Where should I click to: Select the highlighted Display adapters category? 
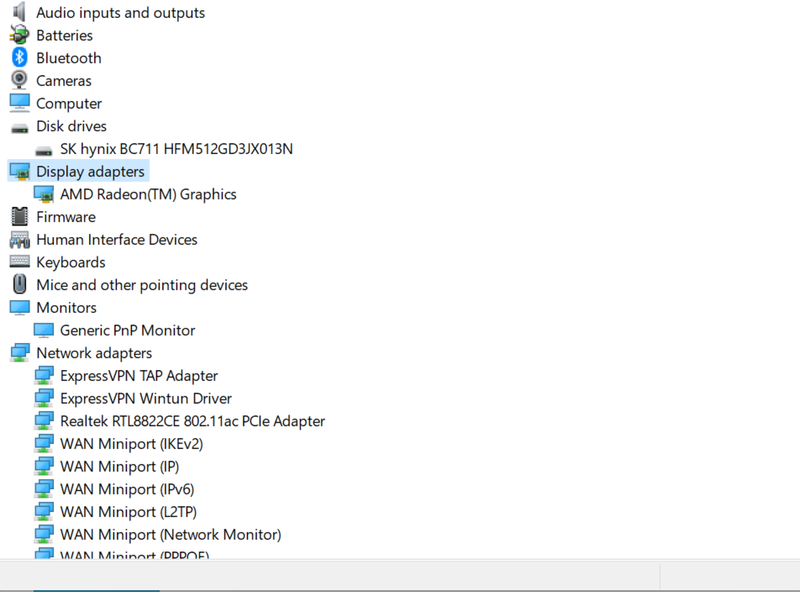(x=90, y=171)
